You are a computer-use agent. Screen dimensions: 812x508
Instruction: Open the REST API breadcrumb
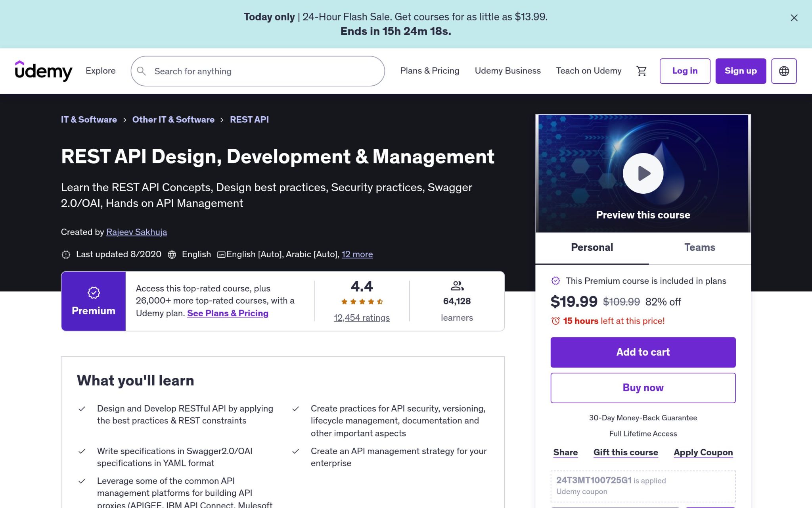[x=249, y=119]
